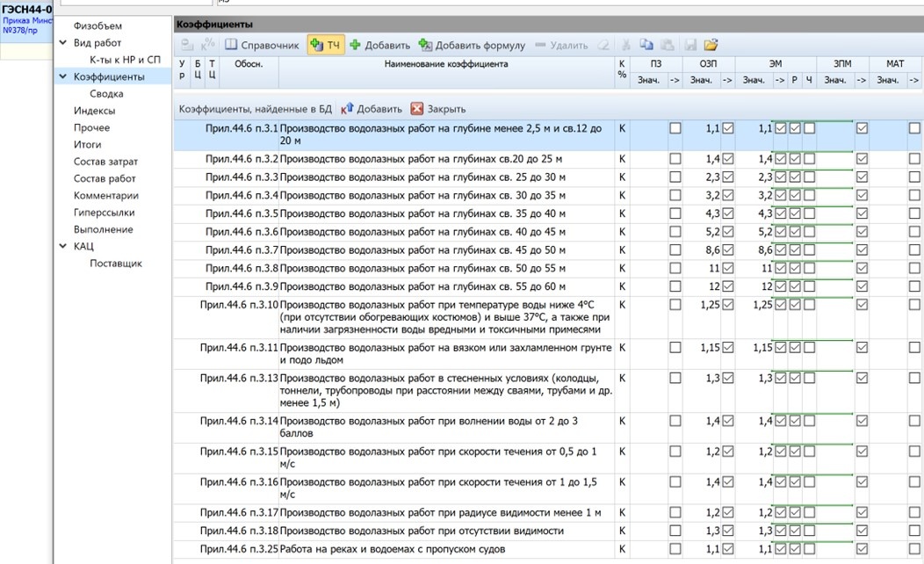
Task: Check ПЗ checkbox in row п.3.1
Action: point(675,128)
